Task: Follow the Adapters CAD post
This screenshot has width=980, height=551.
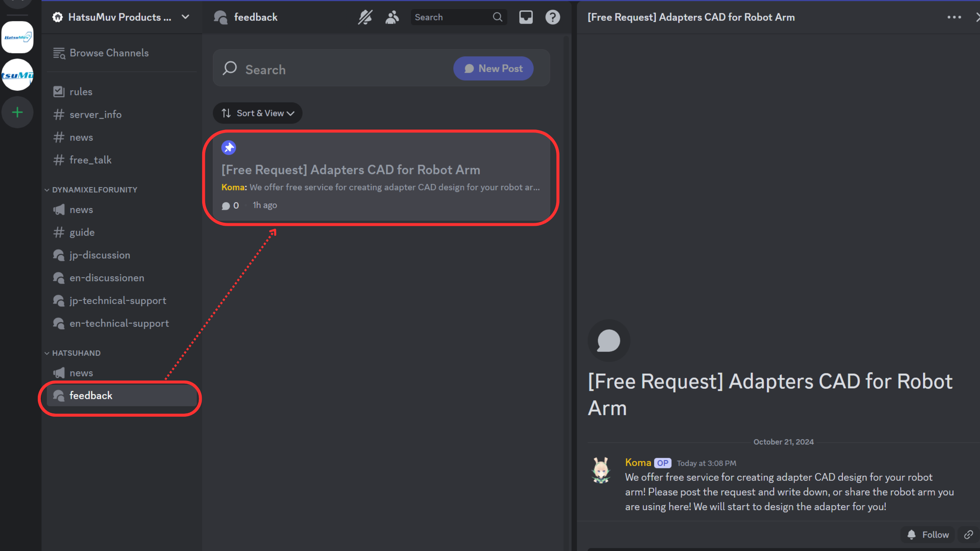Action: [928, 535]
